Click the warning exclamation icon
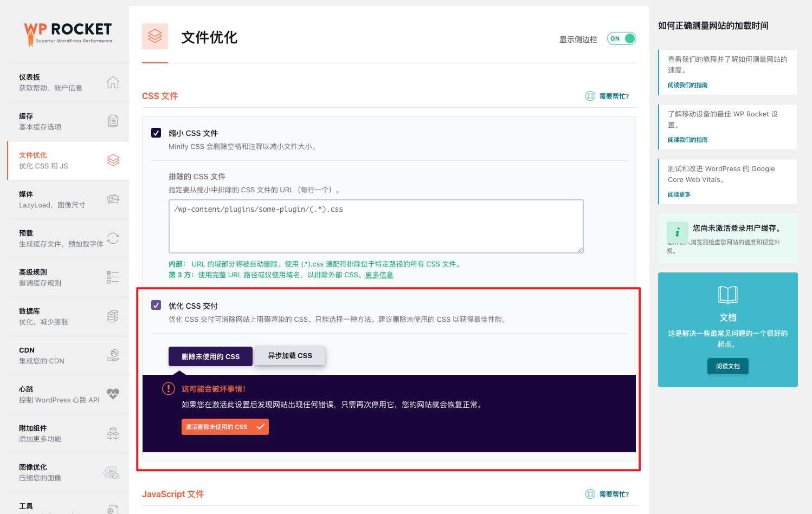Image resolution: width=812 pixels, height=514 pixels. tap(169, 388)
